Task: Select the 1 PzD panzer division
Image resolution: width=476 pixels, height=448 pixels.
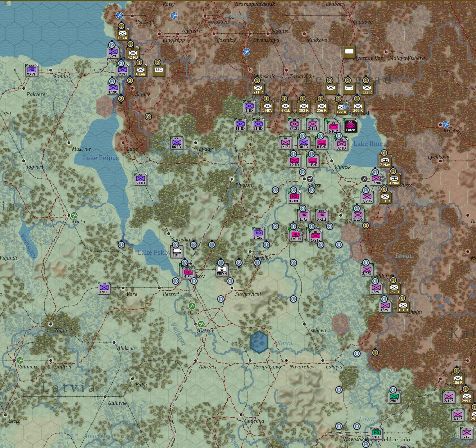Action: pyautogui.click(x=313, y=161)
